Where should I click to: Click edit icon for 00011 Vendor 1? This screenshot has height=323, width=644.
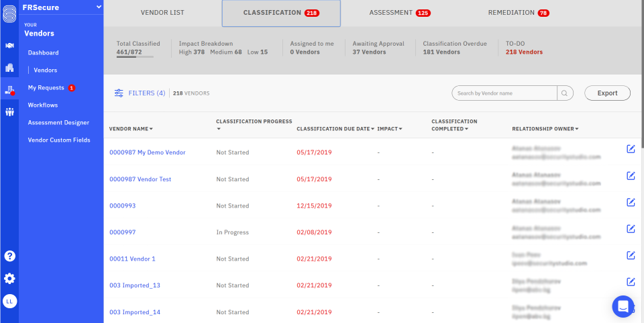pos(631,255)
